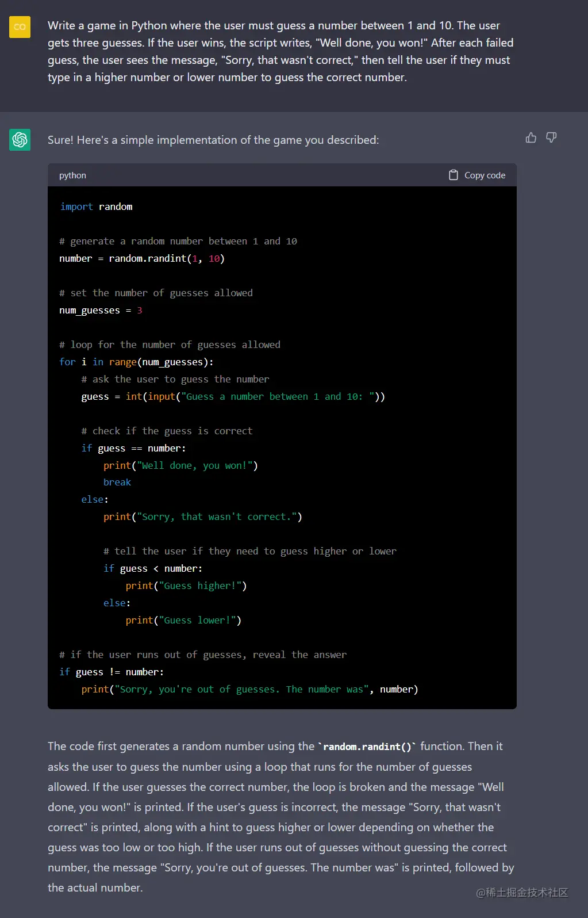The height and width of the screenshot is (918, 588).
Task: Click the python language label
Action: pyautogui.click(x=72, y=175)
